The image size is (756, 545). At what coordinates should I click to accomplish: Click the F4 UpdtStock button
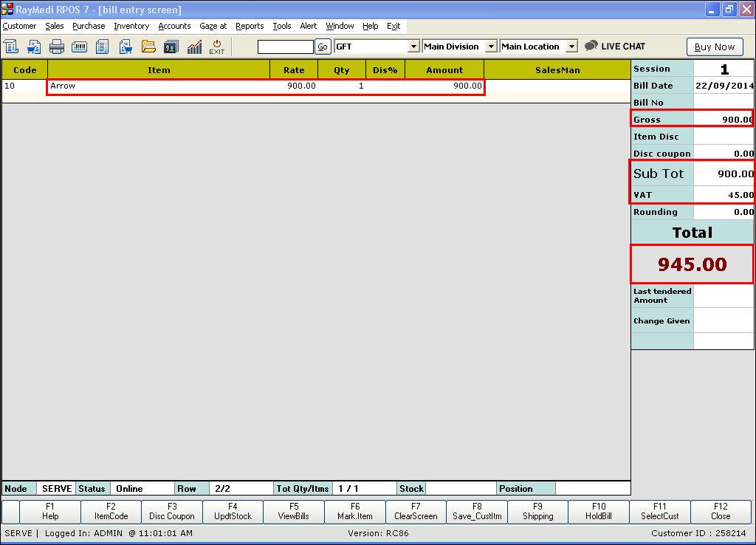point(233,511)
